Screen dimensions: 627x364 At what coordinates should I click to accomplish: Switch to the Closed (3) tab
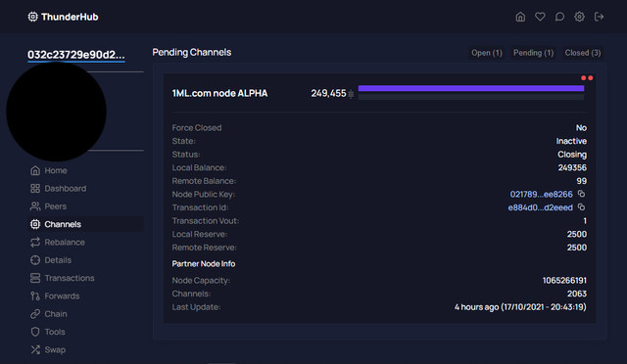click(x=583, y=53)
